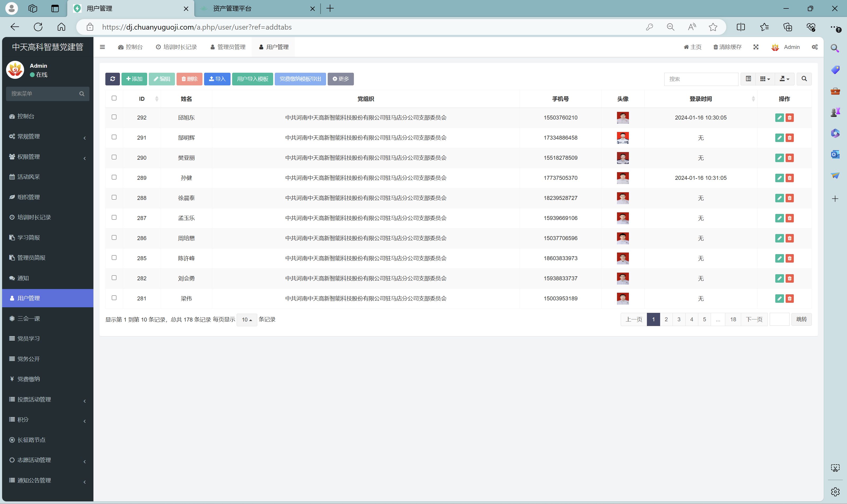Go to page 3 of the results
This screenshot has height=504, width=847.
(x=679, y=319)
